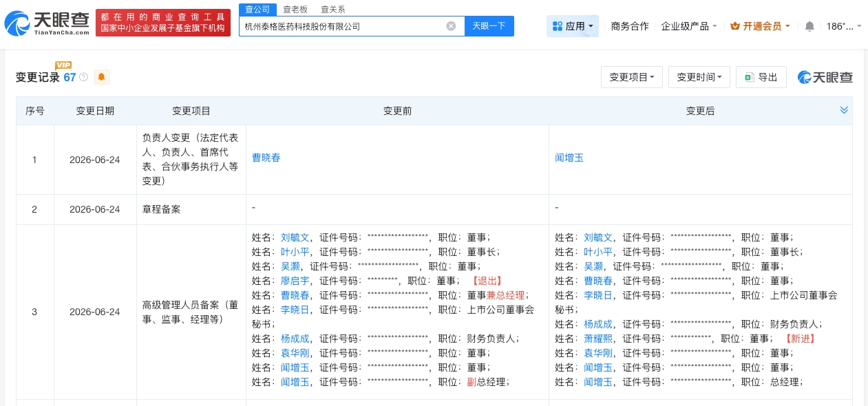Click the 变更日期 column header
The height and width of the screenshot is (406, 868).
click(x=95, y=111)
